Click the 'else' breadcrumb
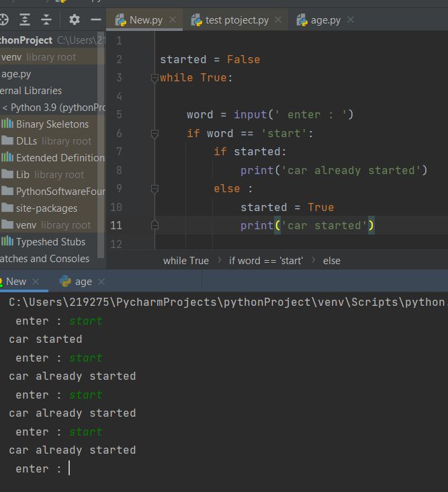The image size is (448, 492). [x=332, y=260]
